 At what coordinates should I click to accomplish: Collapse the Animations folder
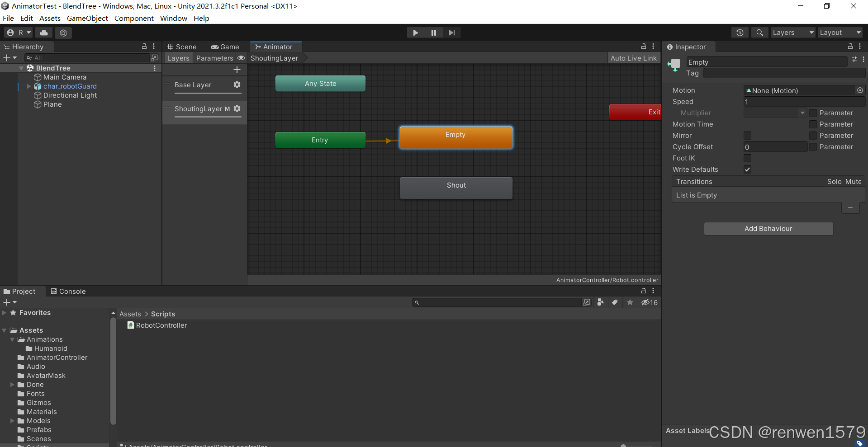tap(12, 339)
